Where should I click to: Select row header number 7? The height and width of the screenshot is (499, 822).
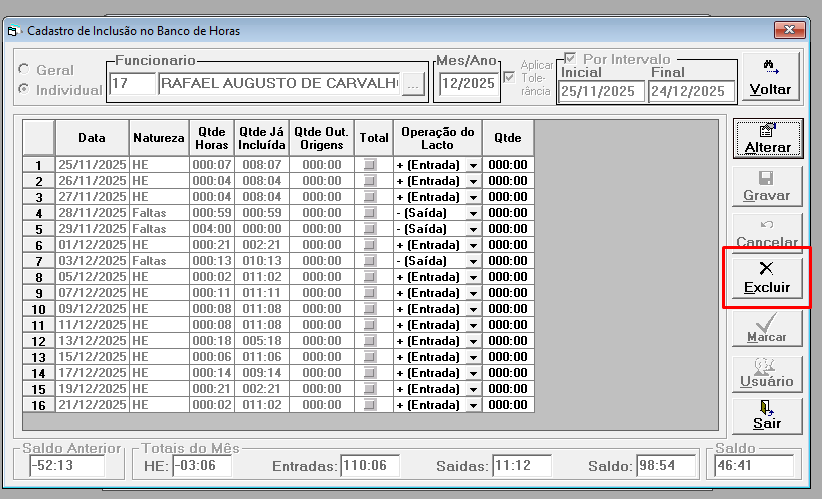point(38,261)
